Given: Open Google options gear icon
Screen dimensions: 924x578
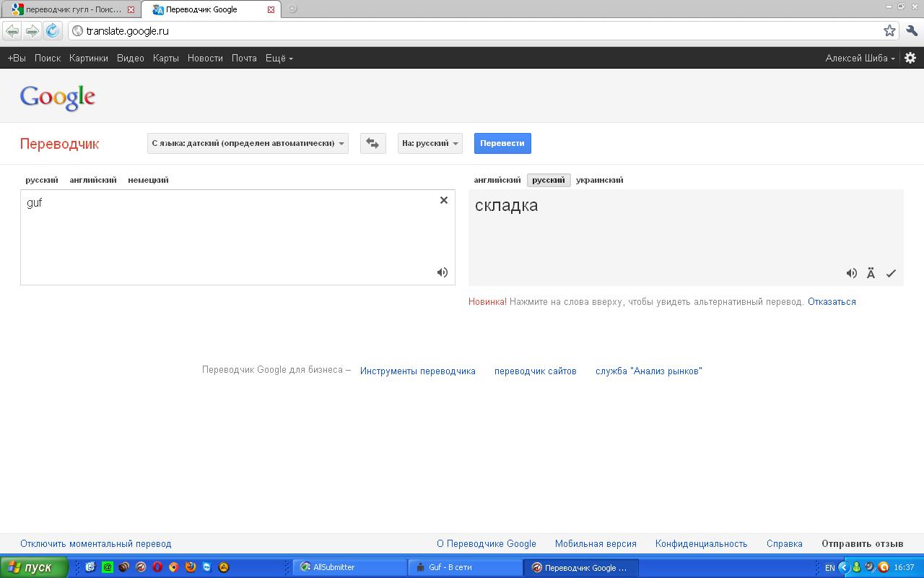Looking at the screenshot, I should point(910,58).
